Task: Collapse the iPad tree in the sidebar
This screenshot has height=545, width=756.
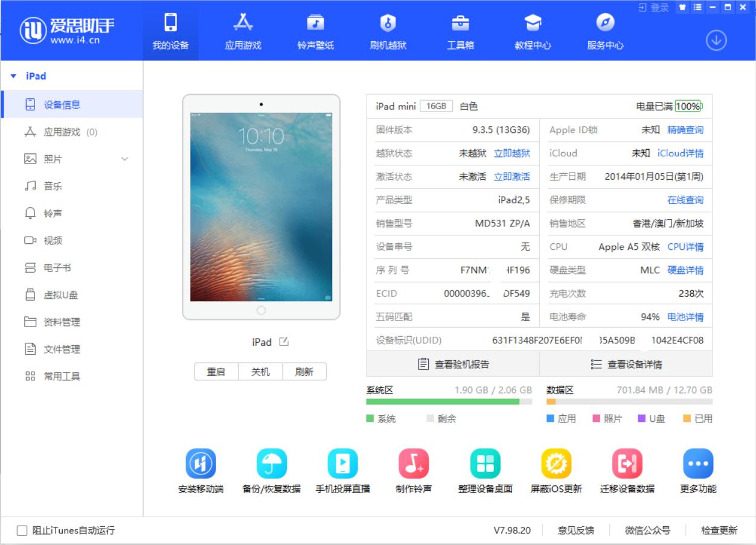Action: tap(14, 76)
